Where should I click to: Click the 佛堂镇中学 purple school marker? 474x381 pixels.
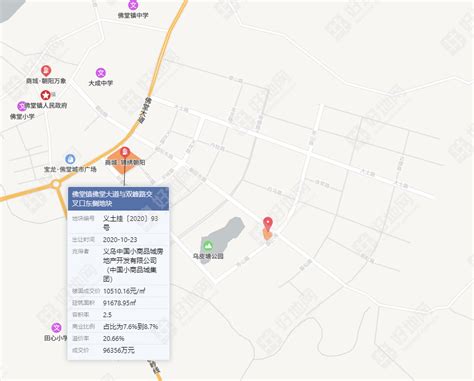[133, 5]
